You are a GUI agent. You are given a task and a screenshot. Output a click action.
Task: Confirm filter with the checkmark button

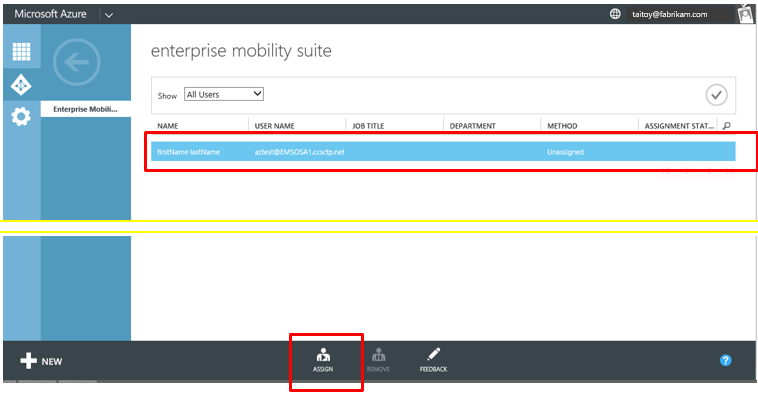click(716, 95)
